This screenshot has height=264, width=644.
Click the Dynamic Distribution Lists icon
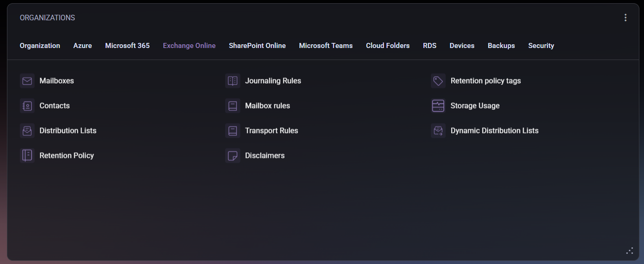point(438,131)
